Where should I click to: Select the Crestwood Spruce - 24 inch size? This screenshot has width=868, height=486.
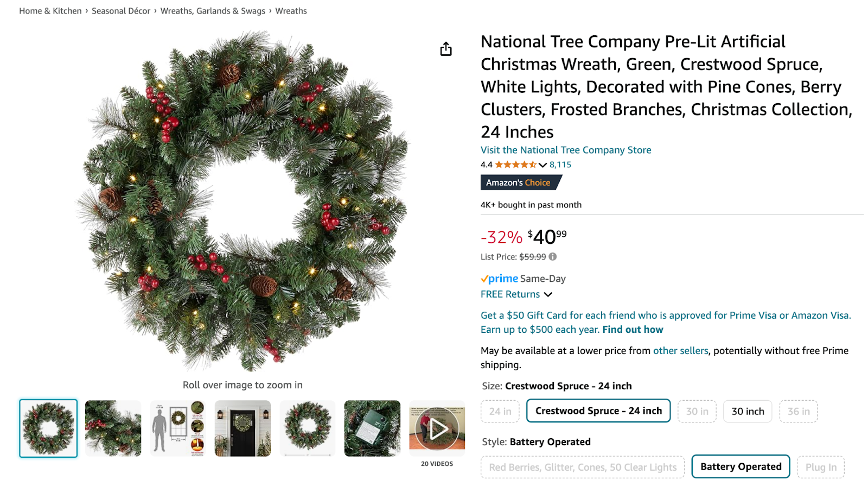tap(598, 411)
